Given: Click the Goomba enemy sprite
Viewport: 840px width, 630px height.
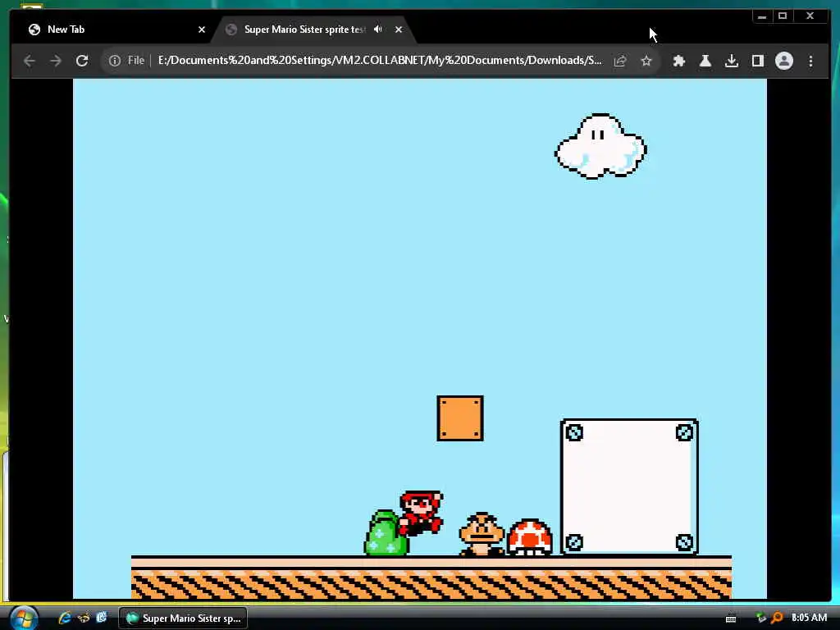Looking at the screenshot, I should click(482, 533).
